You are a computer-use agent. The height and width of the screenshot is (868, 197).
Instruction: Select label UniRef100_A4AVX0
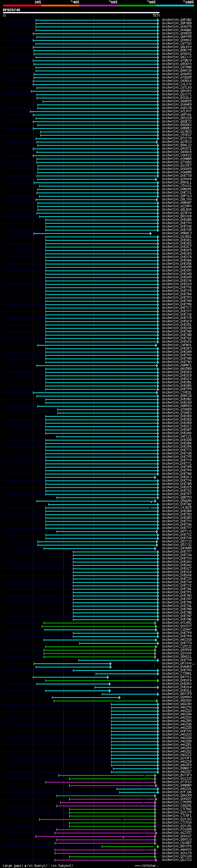176,850
